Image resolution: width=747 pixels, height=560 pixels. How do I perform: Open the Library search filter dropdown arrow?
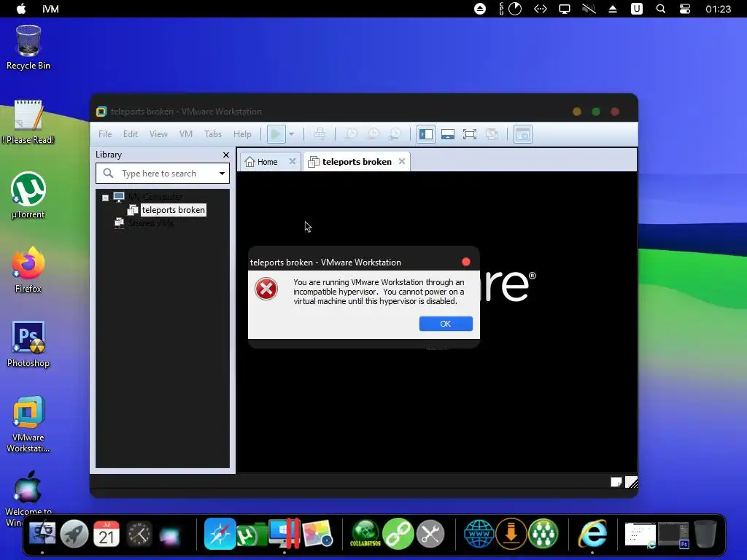(x=222, y=174)
